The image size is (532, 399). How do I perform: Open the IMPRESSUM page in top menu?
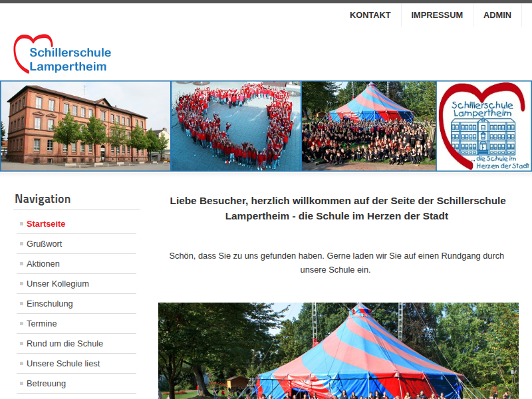pos(437,15)
